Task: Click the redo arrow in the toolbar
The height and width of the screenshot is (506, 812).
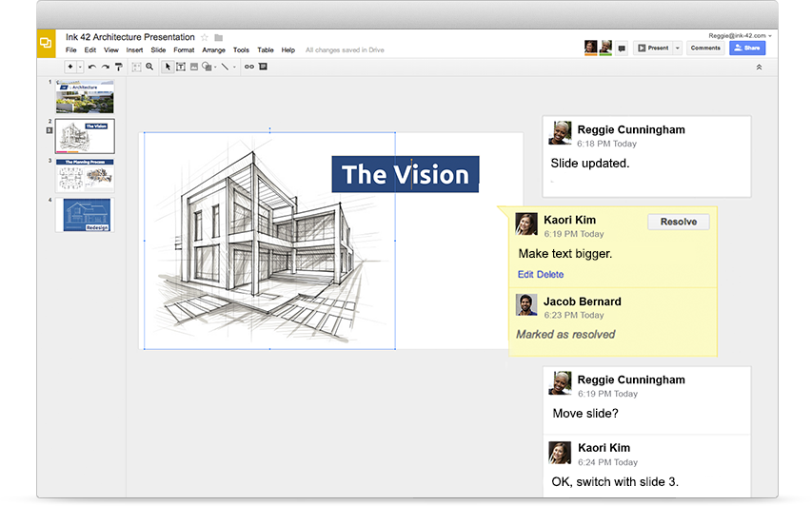Action: tap(105, 68)
